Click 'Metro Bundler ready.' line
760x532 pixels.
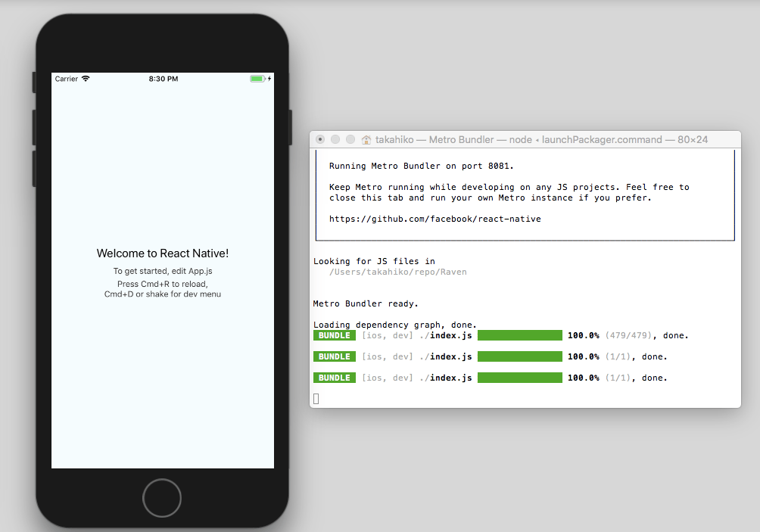[366, 303]
